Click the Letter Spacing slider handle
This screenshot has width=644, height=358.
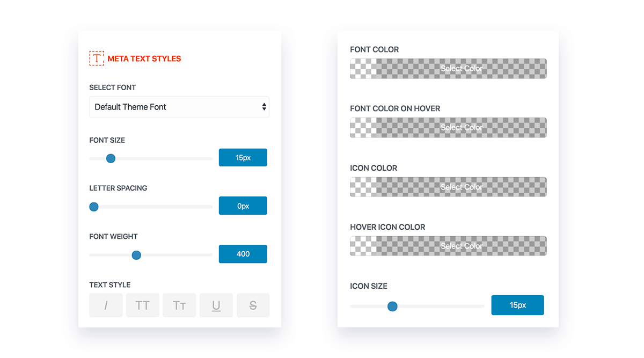pos(94,207)
